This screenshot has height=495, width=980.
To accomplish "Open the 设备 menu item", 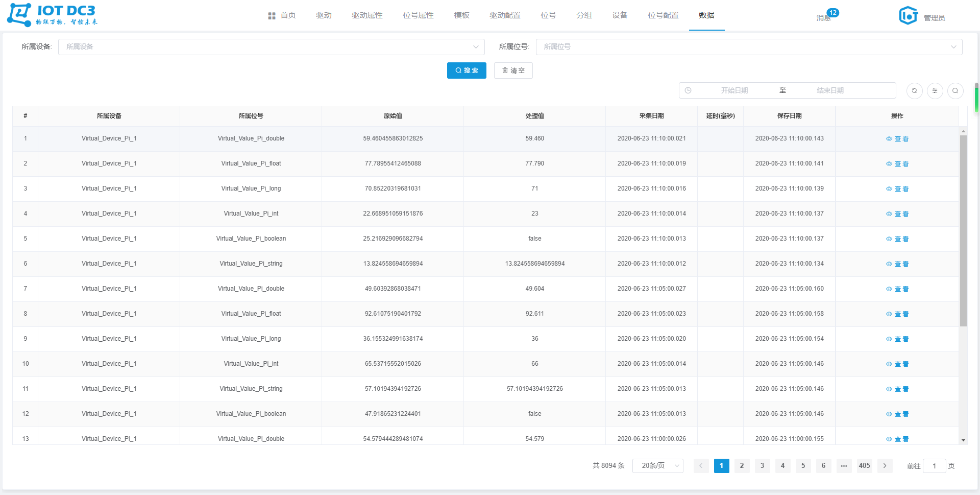I will click(x=620, y=15).
